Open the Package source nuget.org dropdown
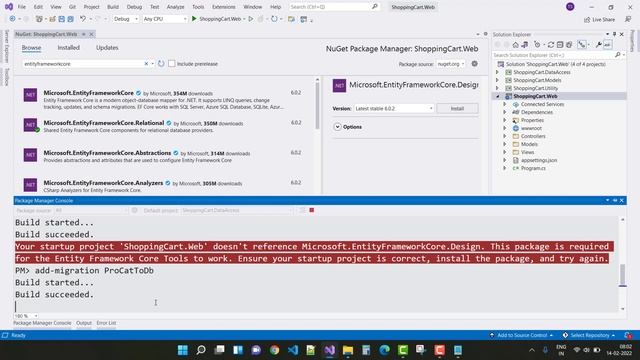This screenshot has width=640, height=360. click(451, 64)
